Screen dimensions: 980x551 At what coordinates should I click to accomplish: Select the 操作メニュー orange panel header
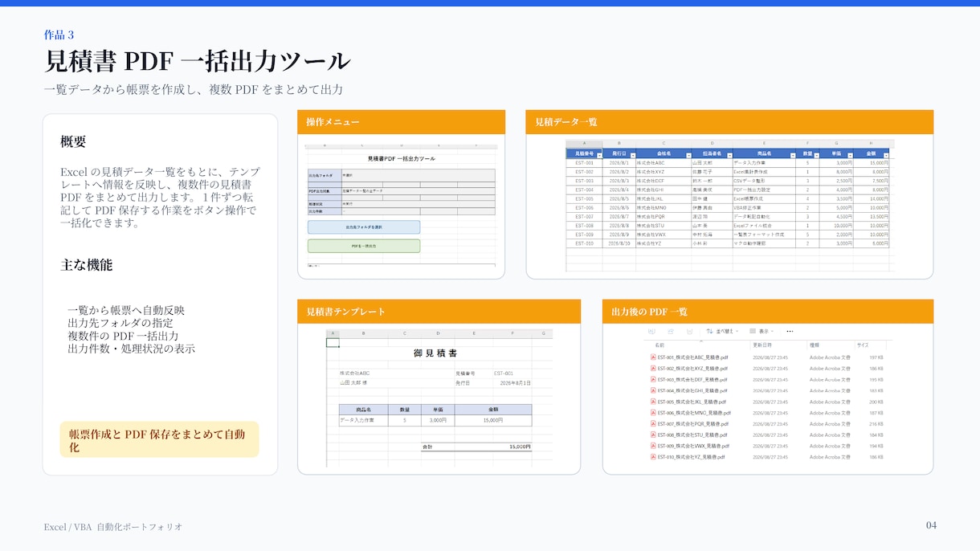401,122
